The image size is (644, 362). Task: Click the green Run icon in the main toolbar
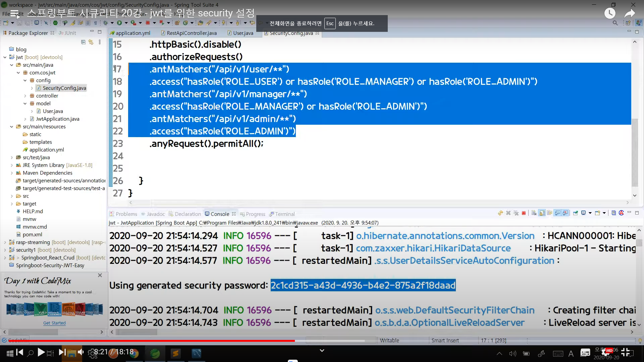click(x=119, y=23)
